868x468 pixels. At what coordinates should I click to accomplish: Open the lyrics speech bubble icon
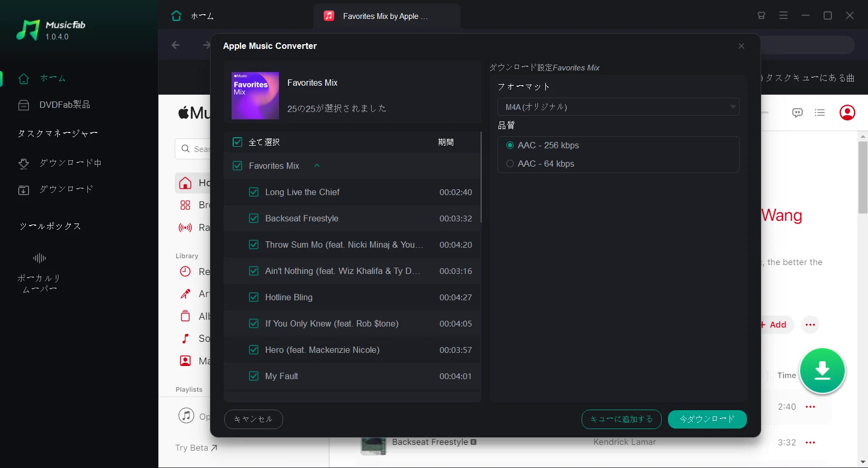[x=797, y=113]
